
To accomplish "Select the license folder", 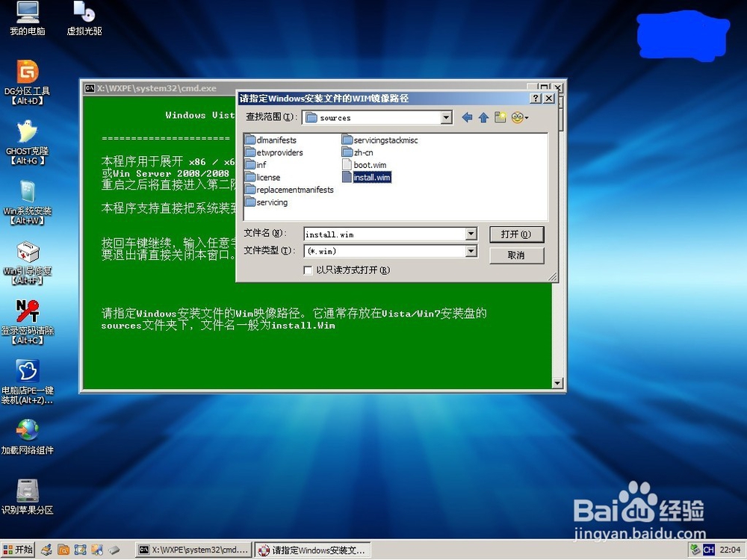I will (x=262, y=177).
